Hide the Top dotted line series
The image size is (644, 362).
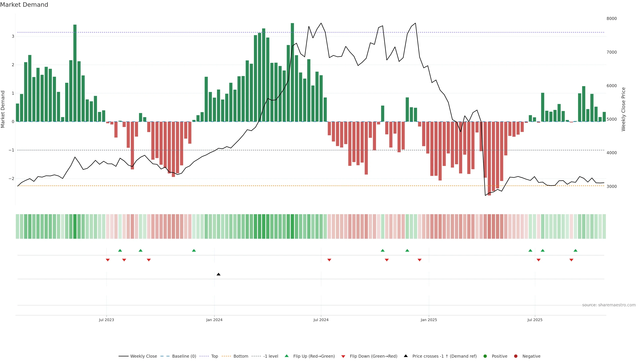214,356
